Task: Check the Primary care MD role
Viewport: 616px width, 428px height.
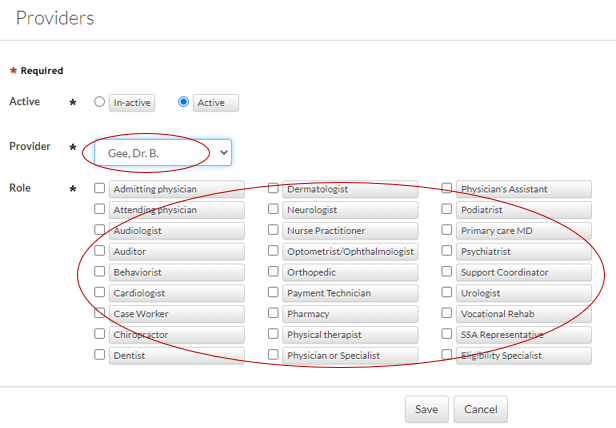Action: tap(447, 230)
